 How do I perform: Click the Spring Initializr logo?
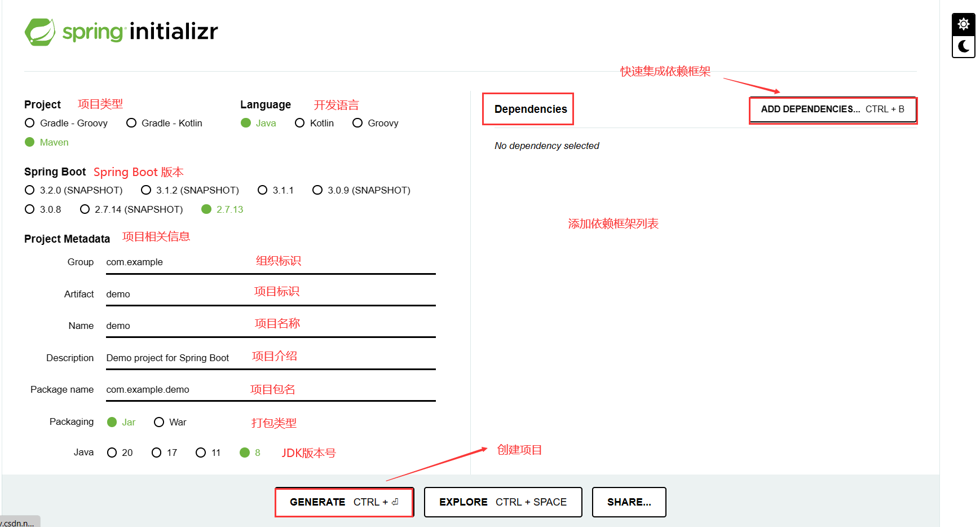coord(121,32)
